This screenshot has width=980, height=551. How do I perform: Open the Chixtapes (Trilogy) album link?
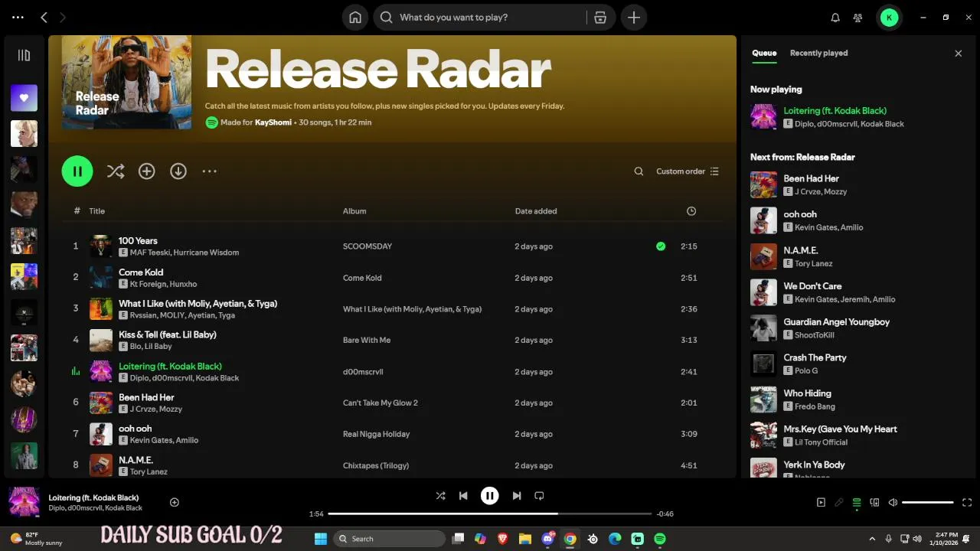[x=376, y=465]
